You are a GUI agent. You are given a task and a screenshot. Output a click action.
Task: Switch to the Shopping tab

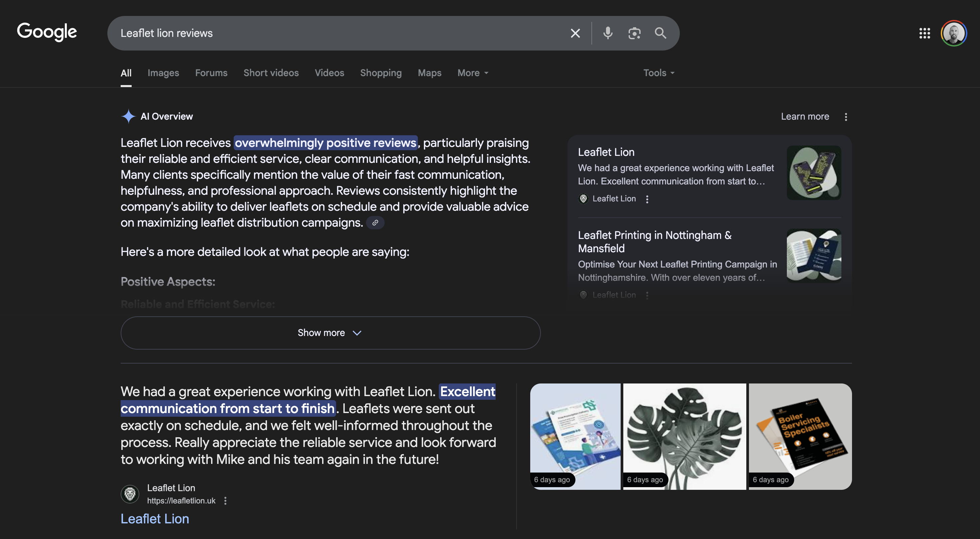[x=381, y=73]
